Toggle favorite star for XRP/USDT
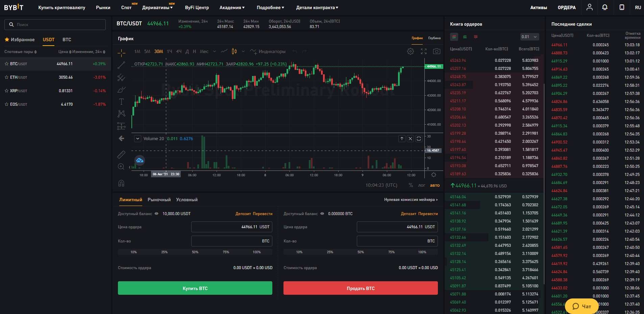The image size is (644, 314). coord(6,91)
